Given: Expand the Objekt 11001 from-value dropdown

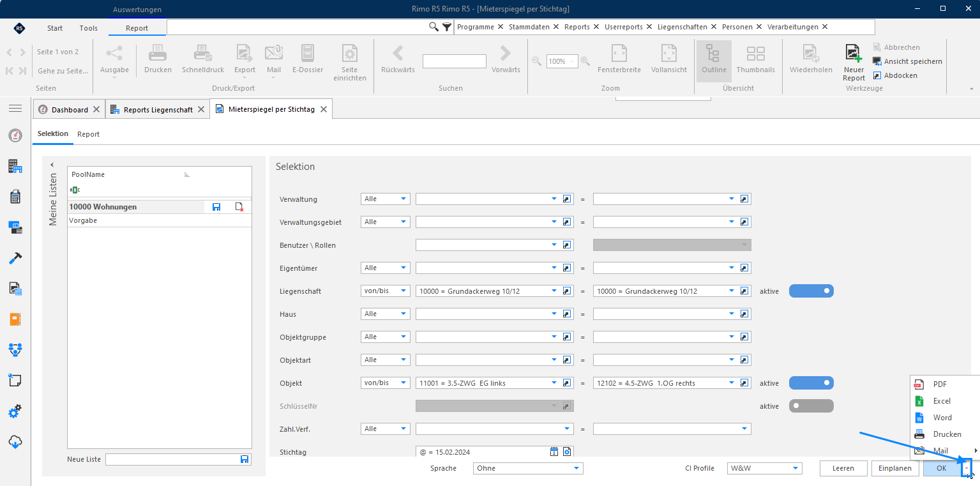Looking at the screenshot, I should (x=554, y=383).
